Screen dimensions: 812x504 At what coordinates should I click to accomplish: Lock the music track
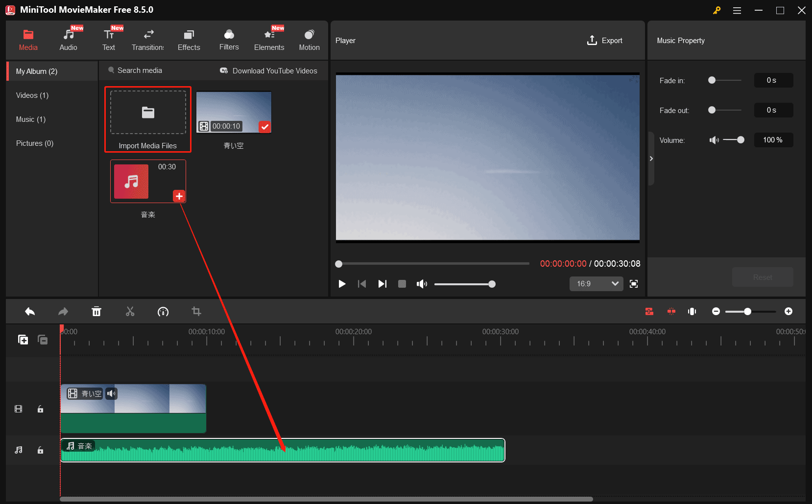(x=40, y=450)
